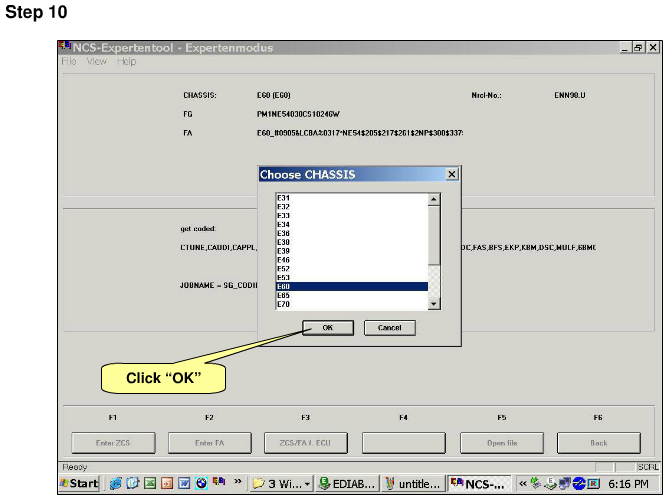Launch PowerPoint from quick launch
Screen dimensions: 664x496
(167, 483)
